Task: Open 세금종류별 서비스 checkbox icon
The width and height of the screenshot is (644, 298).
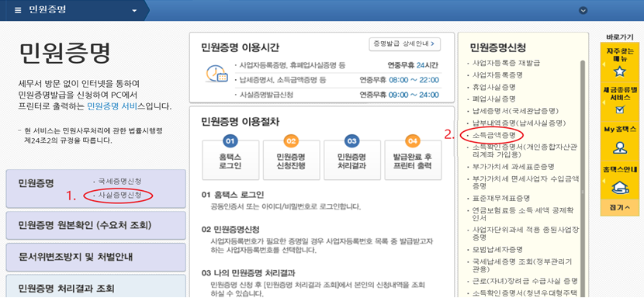Action: click(x=619, y=109)
